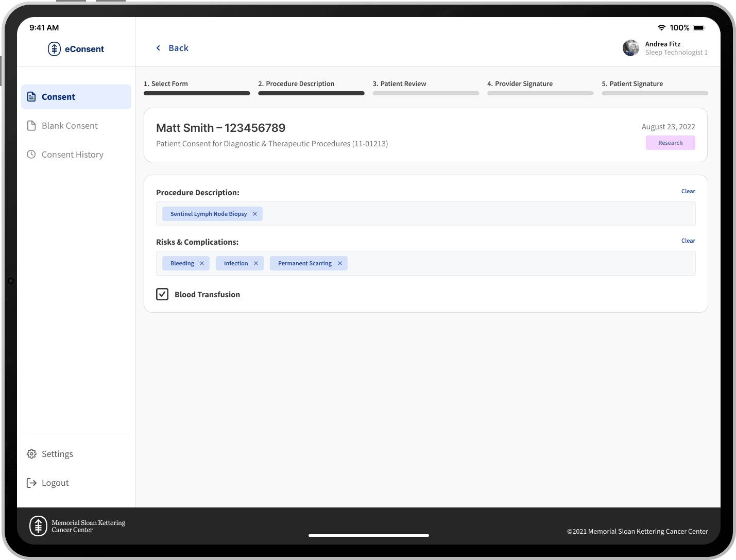The width and height of the screenshot is (736, 560).
Task: Remove the Permanent Scarring tag
Action: tap(340, 263)
